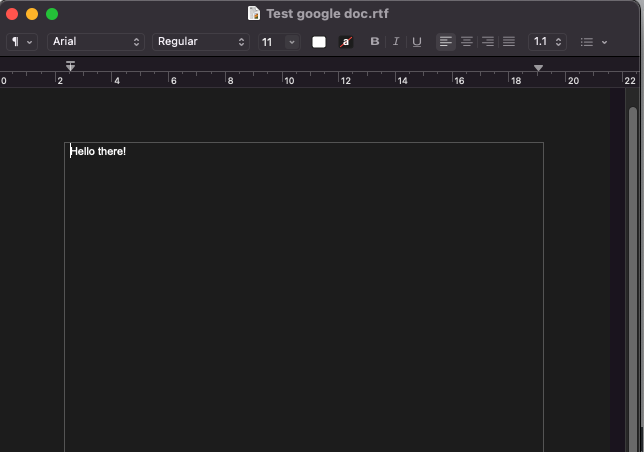The image size is (644, 452).
Task: Align text to the right
Action: coord(488,41)
